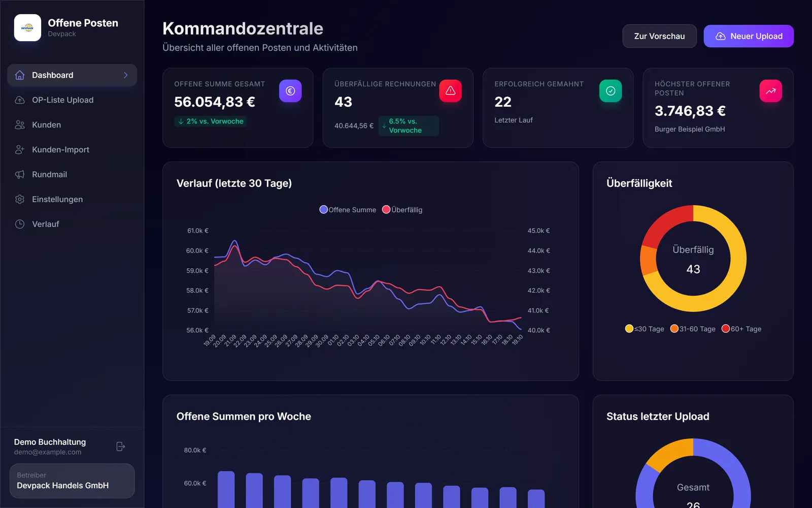Screen dimensions: 812x508
Task: Click the pink trend arrow icon
Action: (x=770, y=91)
